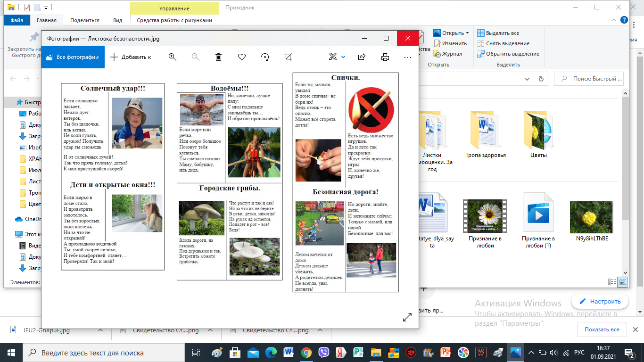Select OneDrive in navigation pane
This screenshot has height=362, width=644.
(28, 219)
